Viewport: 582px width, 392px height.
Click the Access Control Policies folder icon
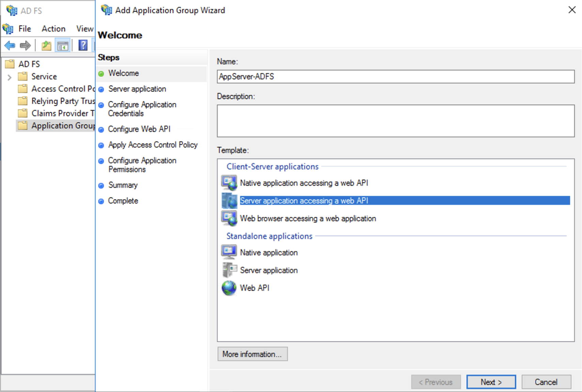click(23, 88)
